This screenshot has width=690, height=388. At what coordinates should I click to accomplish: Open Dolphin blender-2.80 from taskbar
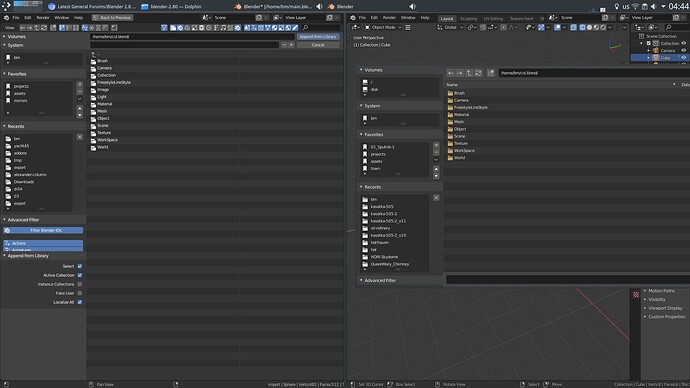[171, 7]
